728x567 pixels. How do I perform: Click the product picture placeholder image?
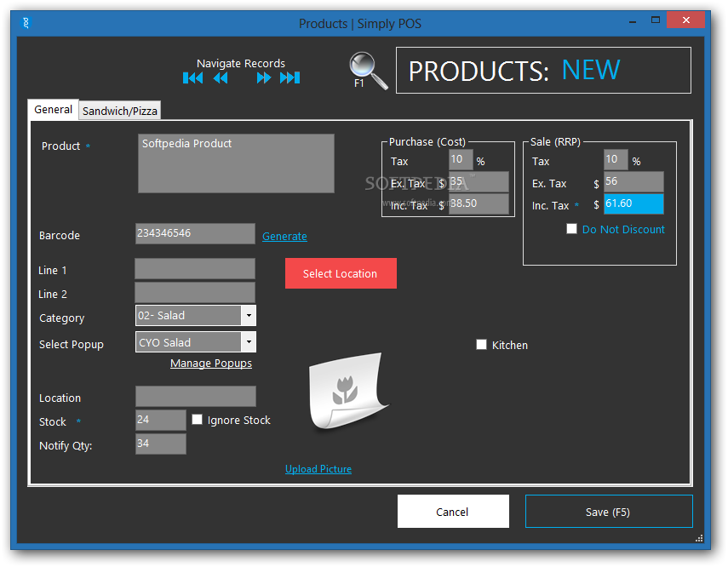349,392
